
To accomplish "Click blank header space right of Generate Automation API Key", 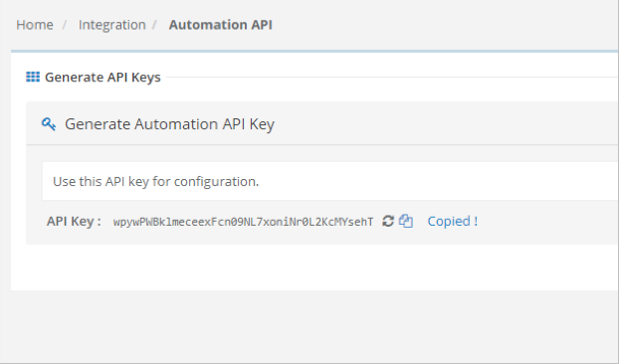I will click(446, 124).
